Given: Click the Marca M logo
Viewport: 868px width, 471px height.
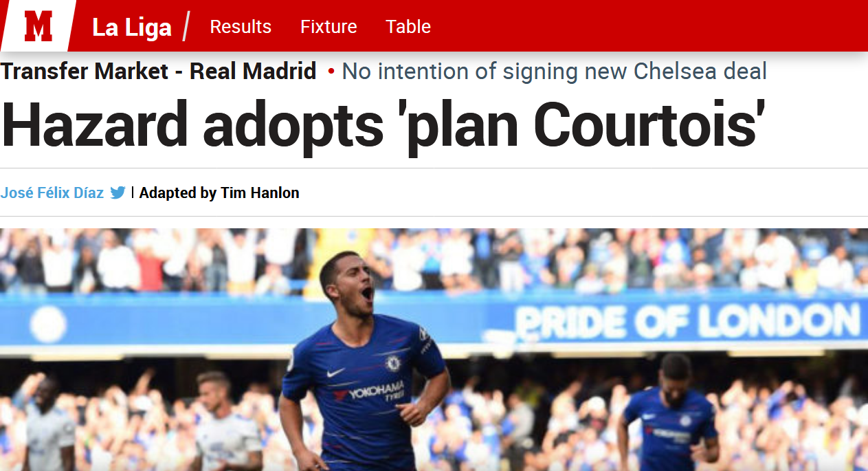Looking at the screenshot, I should 38,27.
